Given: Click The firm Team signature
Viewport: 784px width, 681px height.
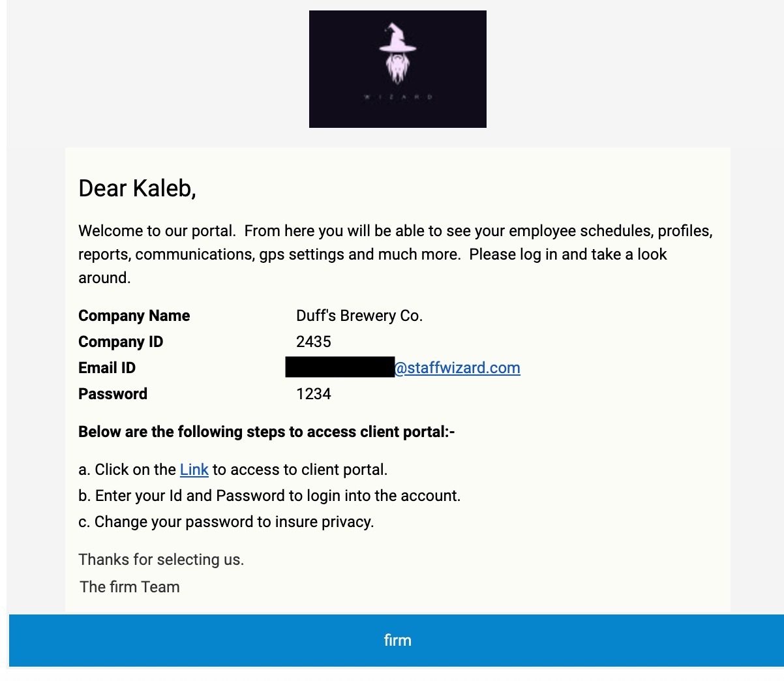Looking at the screenshot, I should pyautogui.click(x=129, y=587).
